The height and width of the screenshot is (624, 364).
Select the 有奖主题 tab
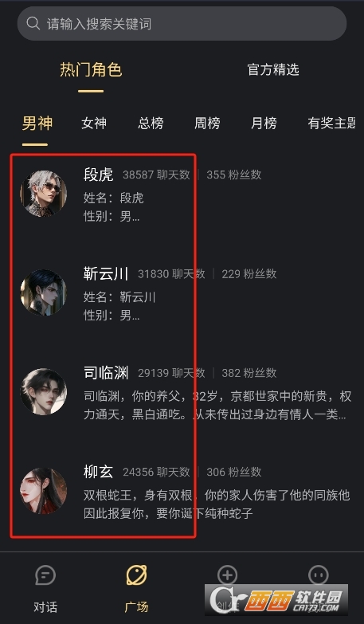(x=331, y=123)
